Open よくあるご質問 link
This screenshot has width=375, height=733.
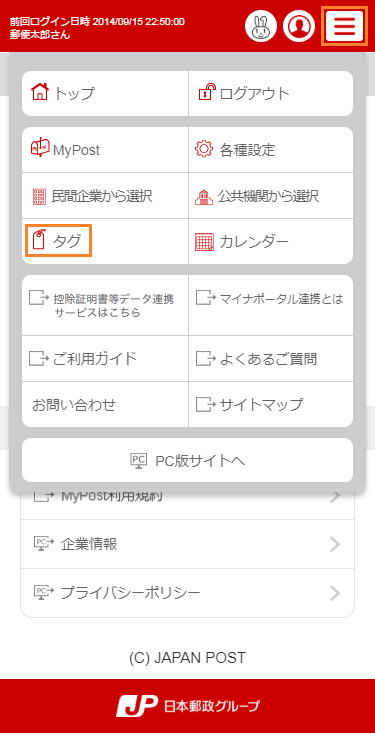pyautogui.click(x=271, y=359)
